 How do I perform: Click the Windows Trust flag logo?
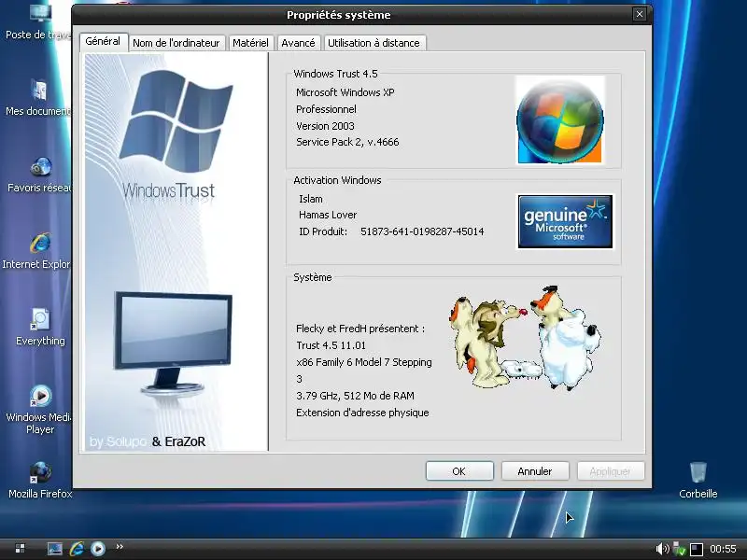pos(176,121)
